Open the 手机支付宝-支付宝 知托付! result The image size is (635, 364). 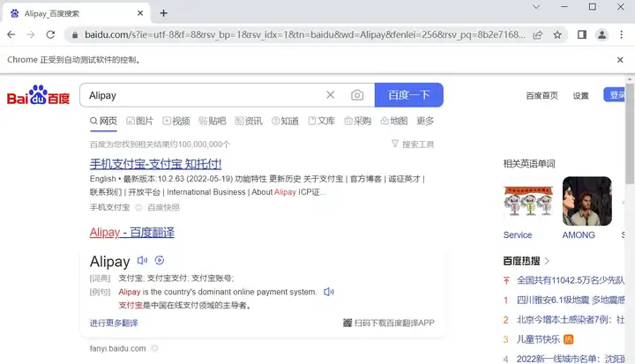click(155, 164)
